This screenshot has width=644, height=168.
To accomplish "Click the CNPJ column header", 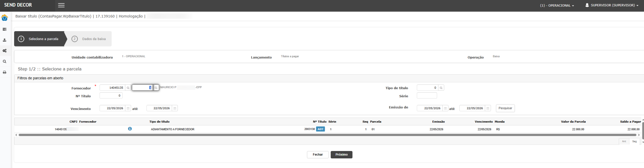I will click(x=73, y=121).
